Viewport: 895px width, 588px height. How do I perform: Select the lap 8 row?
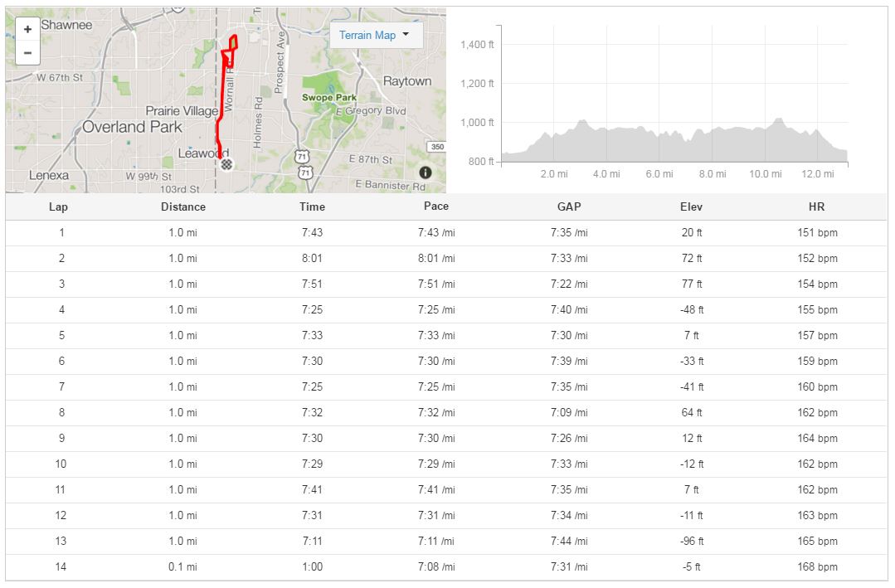point(446,413)
